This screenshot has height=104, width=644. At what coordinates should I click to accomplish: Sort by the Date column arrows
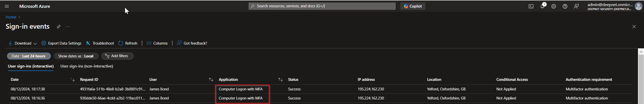[x=73, y=80]
